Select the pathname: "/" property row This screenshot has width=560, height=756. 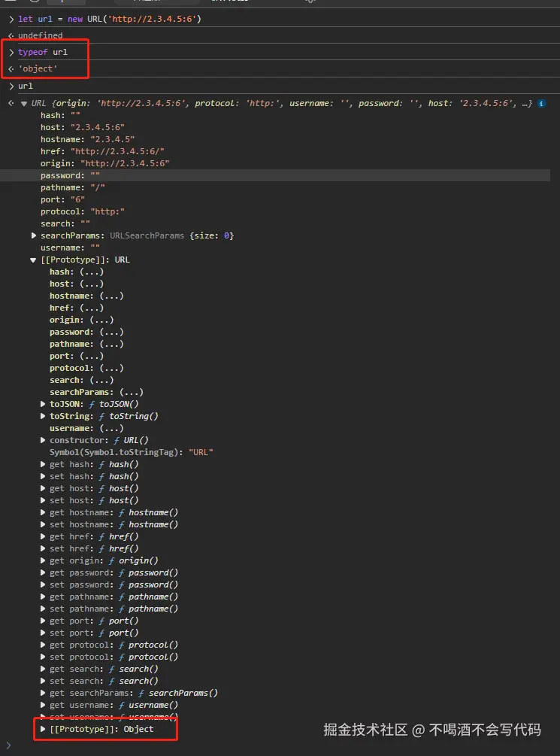point(72,187)
